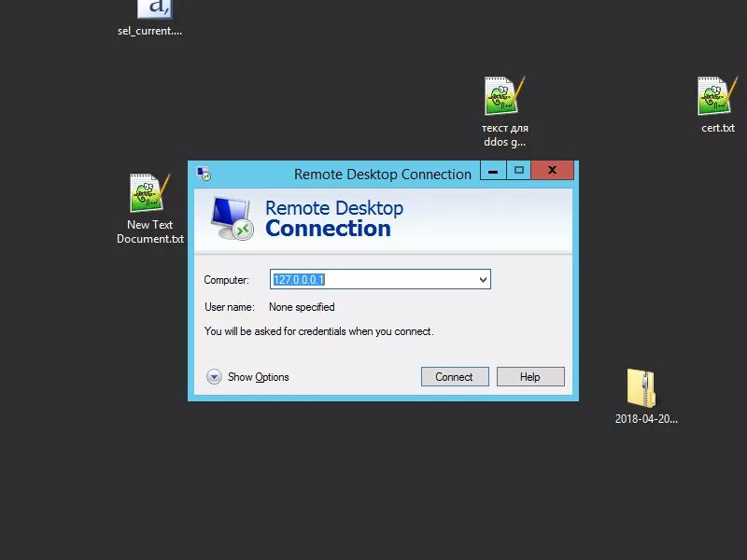Close the Remote Desktop Connection window

pyautogui.click(x=552, y=171)
